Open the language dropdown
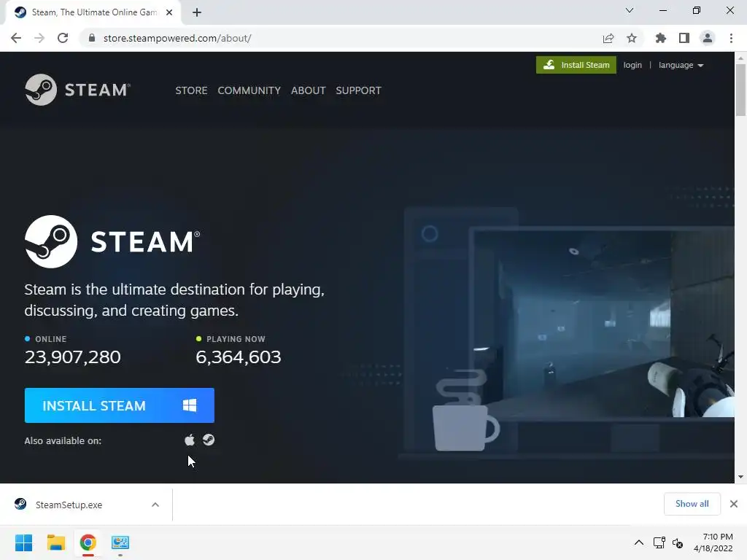This screenshot has width=747, height=560. tap(681, 65)
